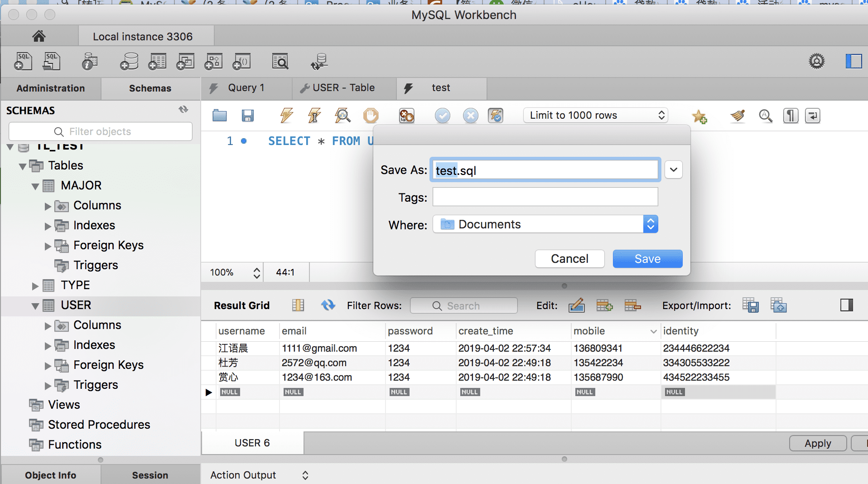The width and height of the screenshot is (868, 484).
Task: Switch to the Administration tab
Action: [x=51, y=88]
